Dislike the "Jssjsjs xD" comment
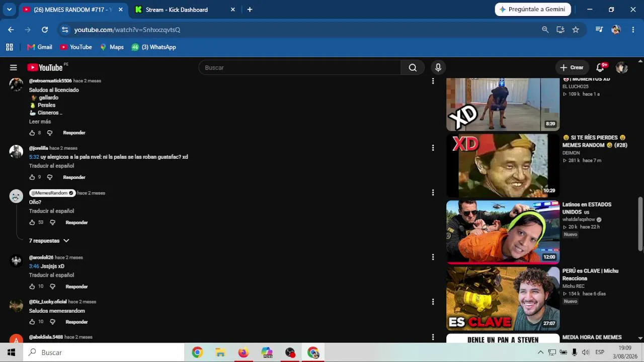 52,287
